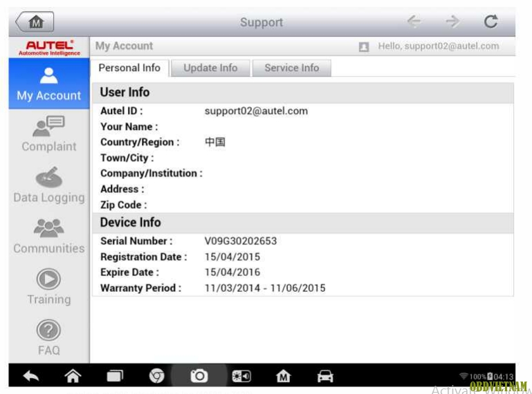Click the 04:13 clock in status bar
532x394 pixels.
(504, 377)
